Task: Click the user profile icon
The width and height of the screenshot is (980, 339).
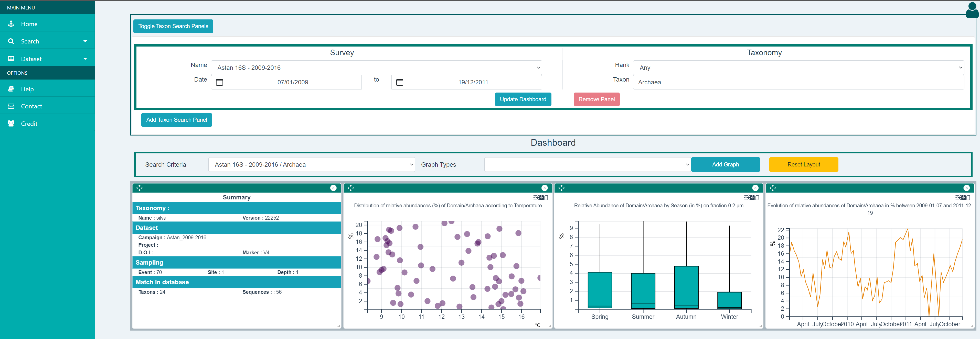Action: pos(972,10)
